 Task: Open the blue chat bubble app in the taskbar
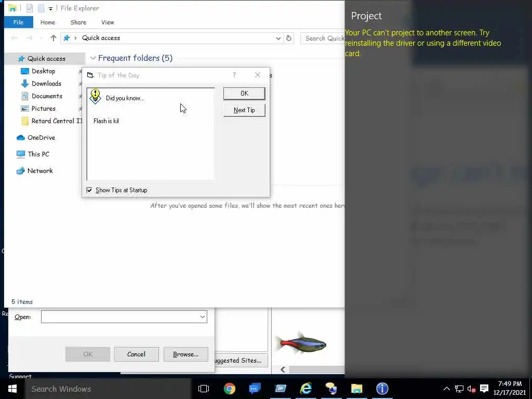255,389
